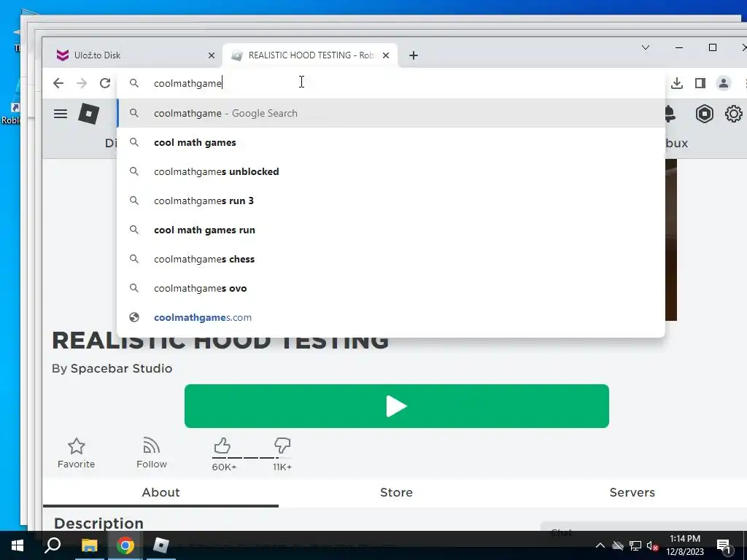747x560 pixels.
Task: Open Roblox notifications bell
Action: pos(670,114)
